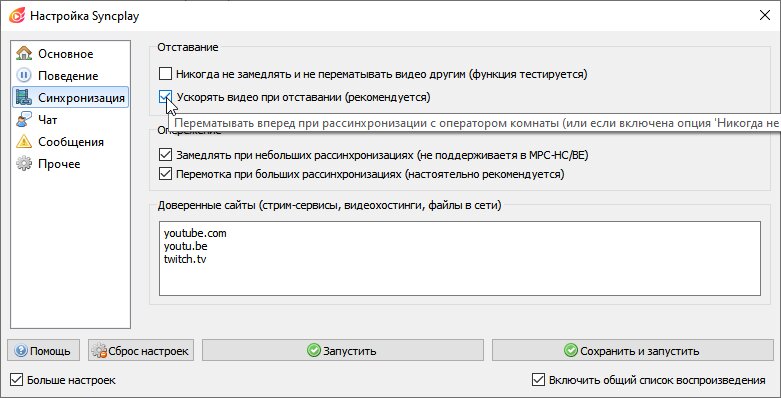781x398 pixels.
Task: Click the pause icon beside Поведение
Action: 23,75
